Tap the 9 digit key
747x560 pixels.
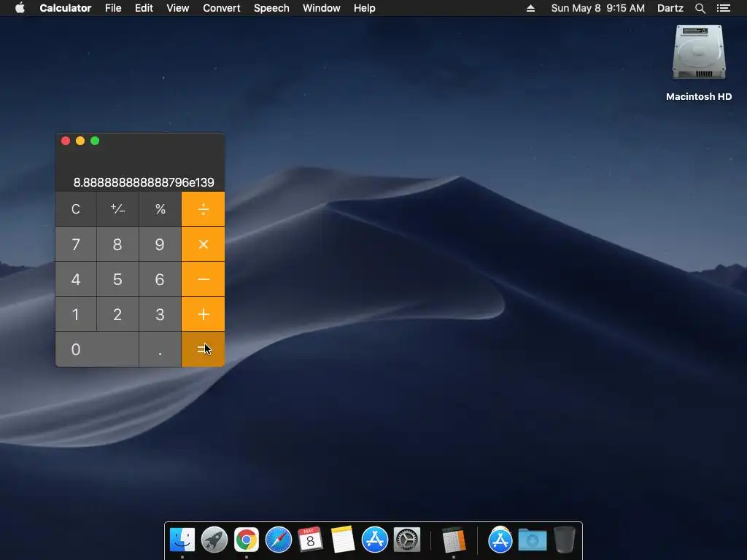click(x=160, y=244)
